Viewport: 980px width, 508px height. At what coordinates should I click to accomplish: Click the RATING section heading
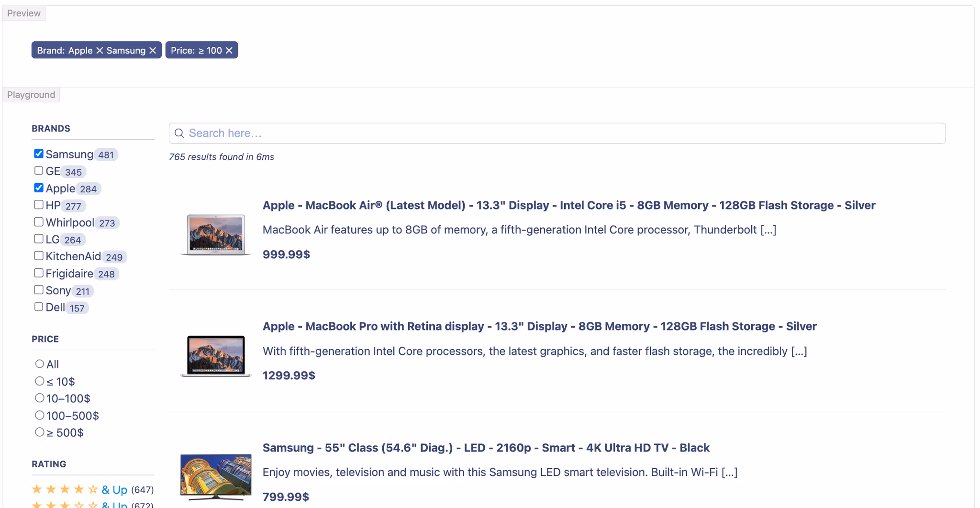click(x=49, y=464)
